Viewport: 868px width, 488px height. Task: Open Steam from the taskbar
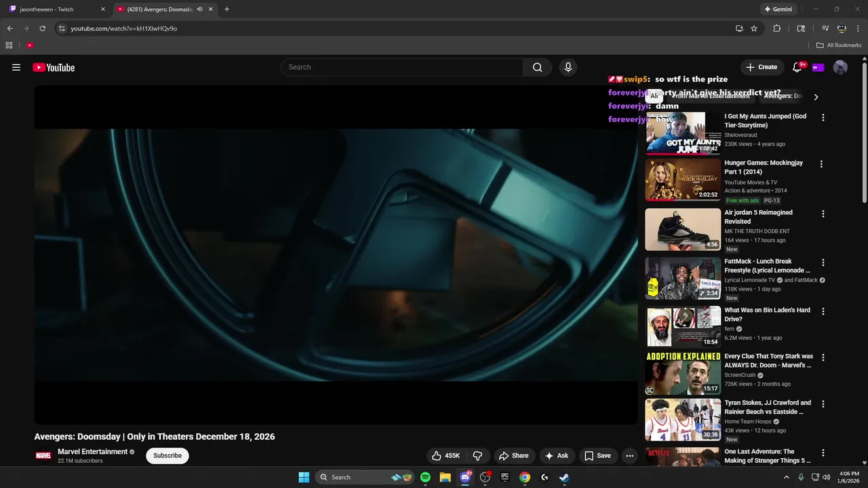click(x=564, y=477)
